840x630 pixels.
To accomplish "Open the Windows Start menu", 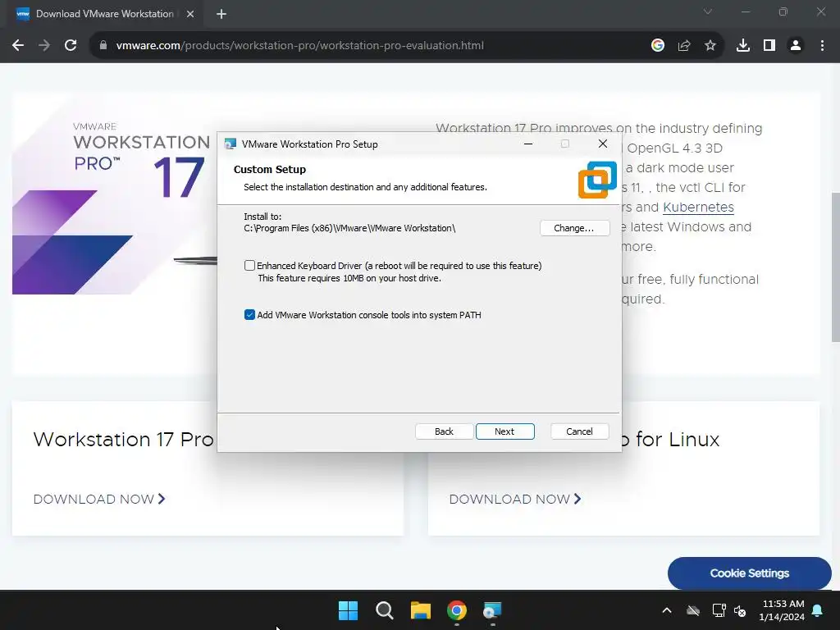I will (x=348, y=610).
